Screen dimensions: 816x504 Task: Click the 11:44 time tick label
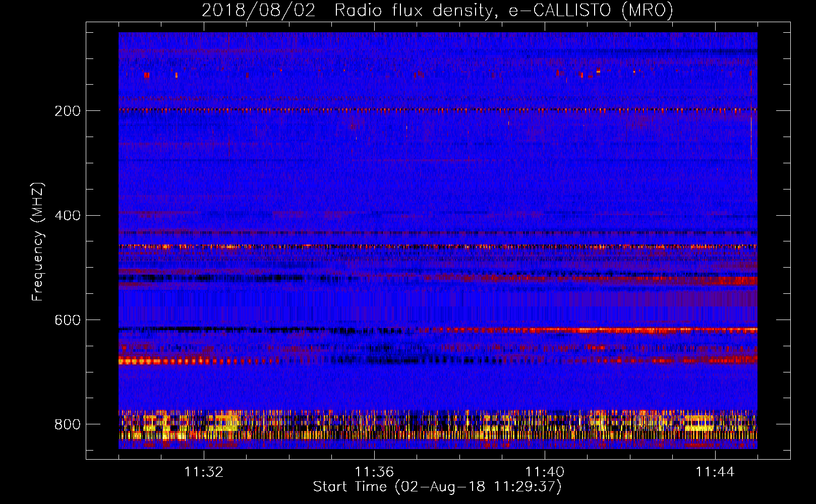(x=715, y=472)
